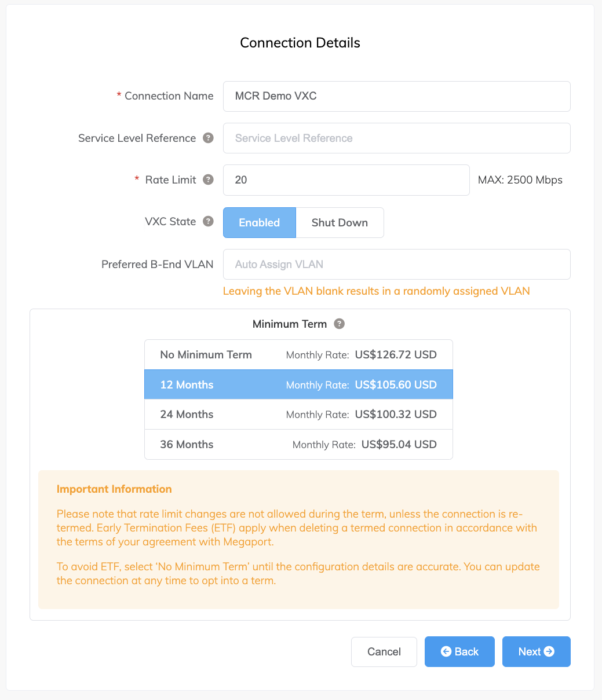This screenshot has height=700, width=602.
Task: Focus the Preferred B-End VLAN field
Action: click(x=396, y=264)
